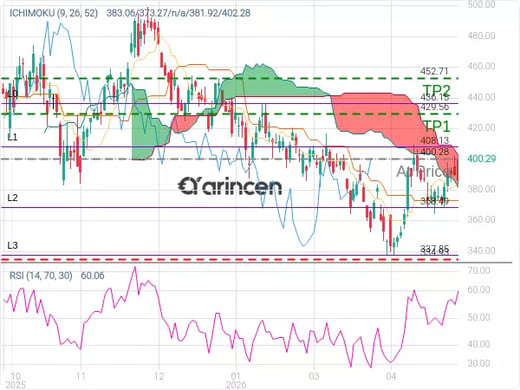Image resolution: width=520 pixels, height=390 pixels.
Task: Click the 452.71 level value
Action: click(434, 71)
